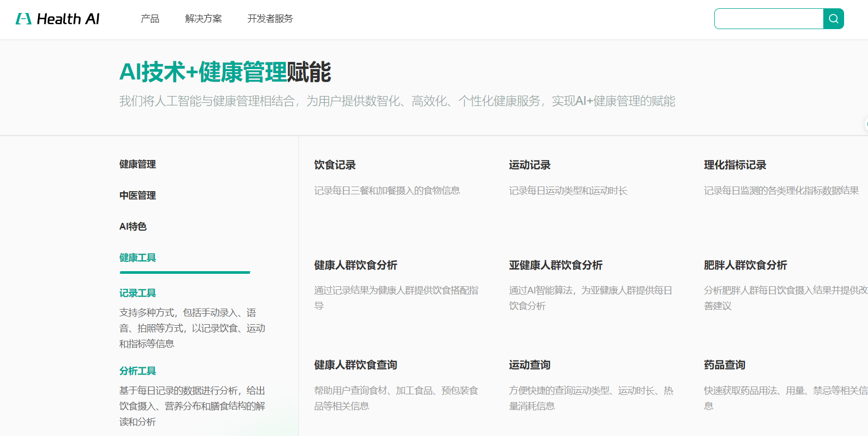The width and height of the screenshot is (868, 439).
Task: Switch to the AI特色 tab
Action: pyautogui.click(x=133, y=227)
